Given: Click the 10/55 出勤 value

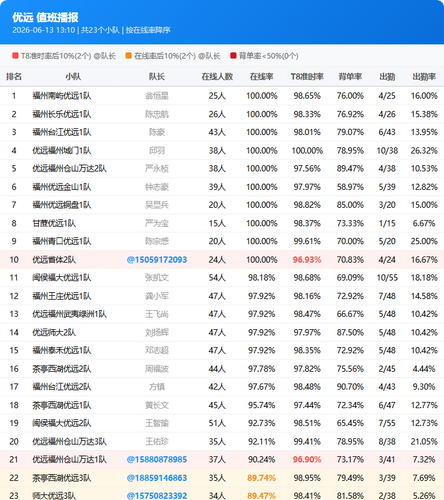Looking at the screenshot, I should [x=387, y=278].
